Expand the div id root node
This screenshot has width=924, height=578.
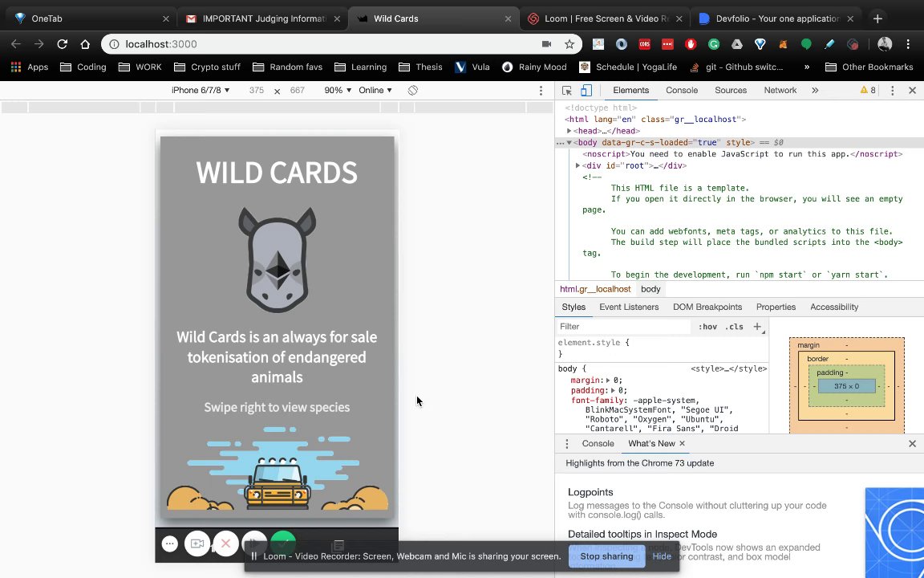(x=578, y=165)
